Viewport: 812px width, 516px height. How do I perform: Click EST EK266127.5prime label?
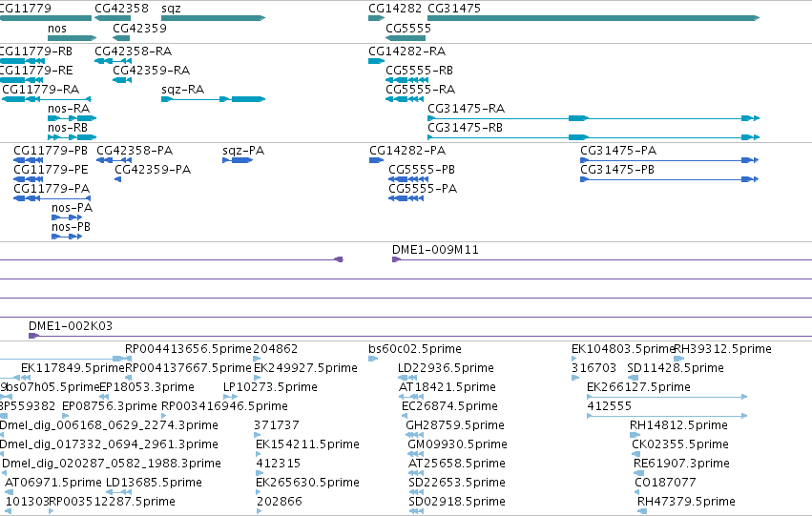[x=638, y=386]
